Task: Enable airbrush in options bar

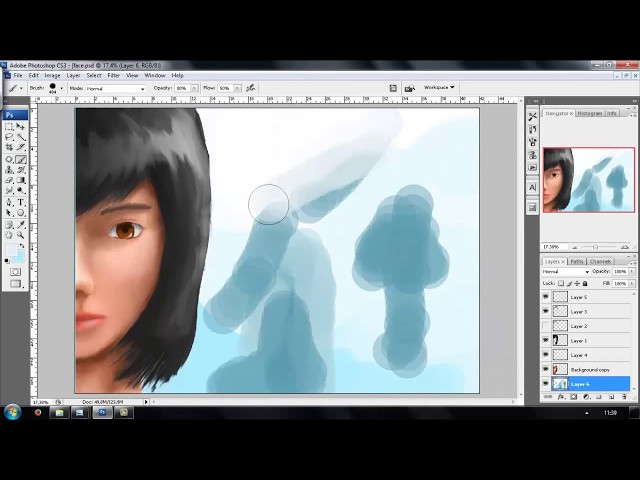Action: pyautogui.click(x=250, y=88)
